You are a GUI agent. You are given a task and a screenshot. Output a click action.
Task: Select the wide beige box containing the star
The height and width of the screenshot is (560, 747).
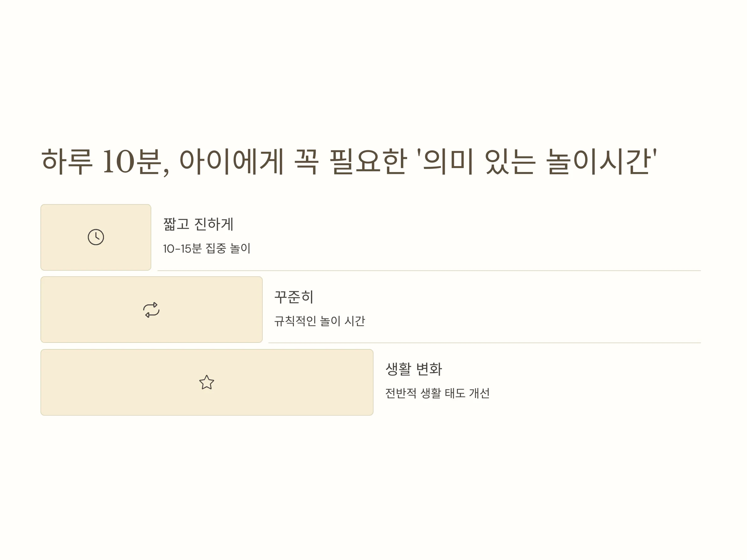pos(207,382)
